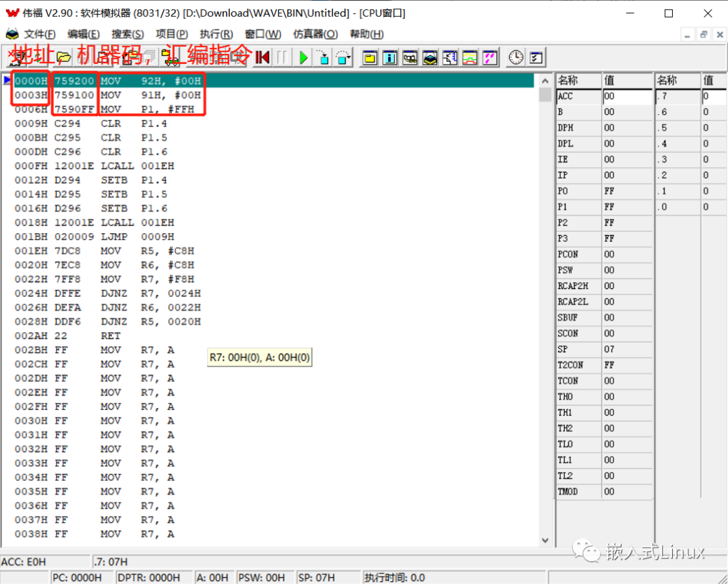Click the 值 header of register list
Image resolution: width=728 pixels, height=584 pixels.
[x=628, y=81]
